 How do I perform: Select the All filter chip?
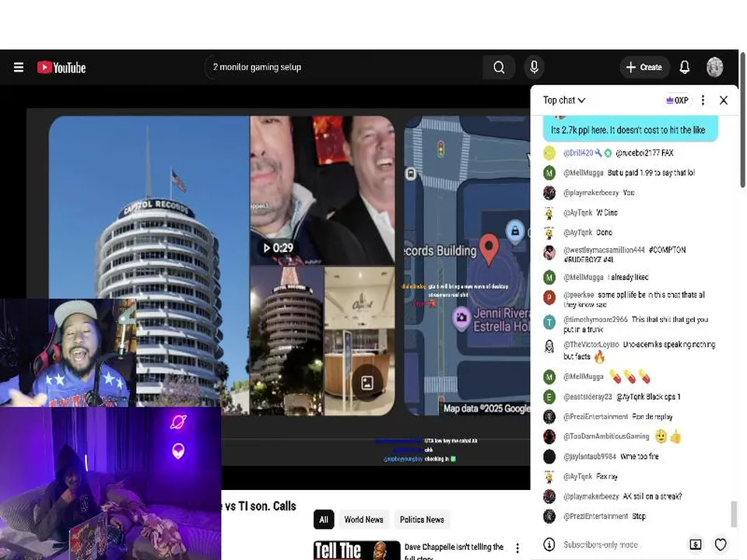point(324,520)
